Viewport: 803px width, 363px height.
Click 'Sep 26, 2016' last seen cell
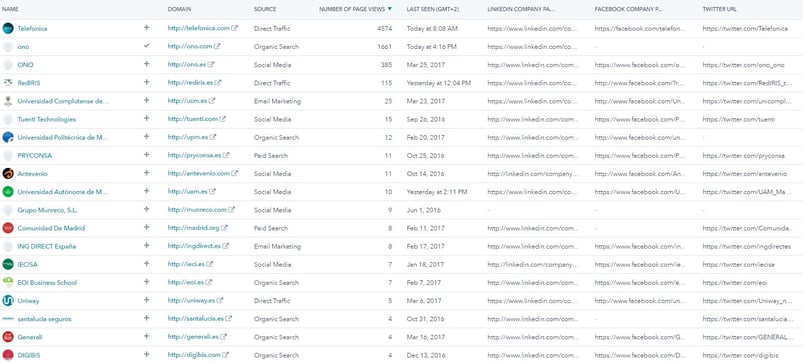point(426,119)
